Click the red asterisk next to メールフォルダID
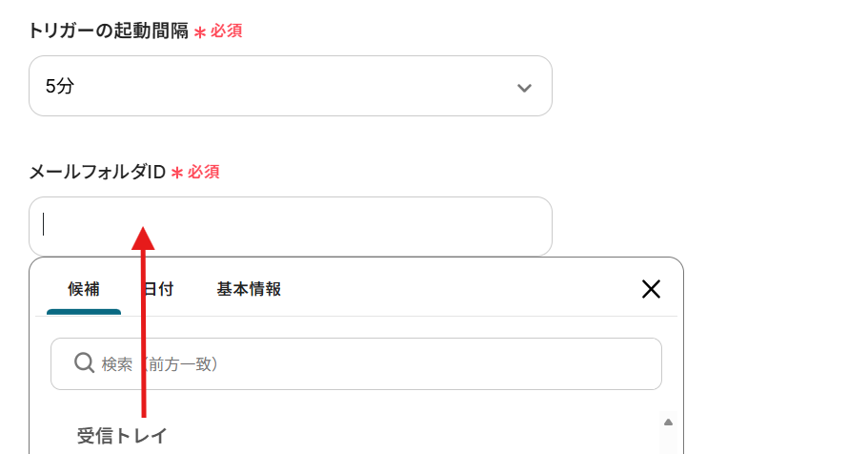Image resolution: width=868 pixels, height=454 pixels. tap(177, 173)
